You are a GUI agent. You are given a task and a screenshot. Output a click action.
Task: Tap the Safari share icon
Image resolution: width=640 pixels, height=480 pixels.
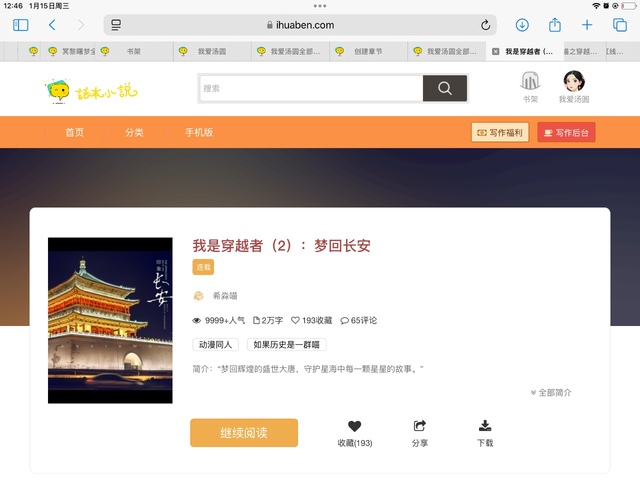pyautogui.click(x=555, y=25)
